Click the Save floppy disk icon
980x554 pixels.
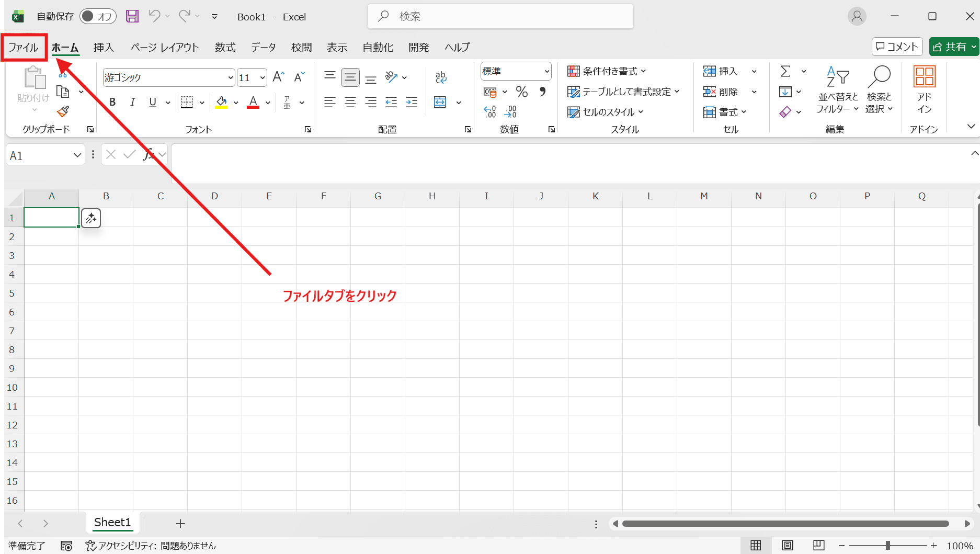point(132,16)
